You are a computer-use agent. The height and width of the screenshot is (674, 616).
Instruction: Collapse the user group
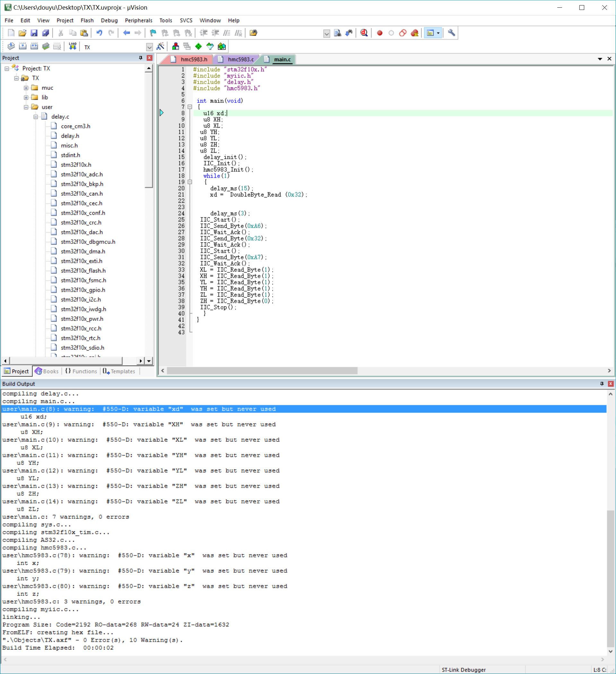coord(26,107)
